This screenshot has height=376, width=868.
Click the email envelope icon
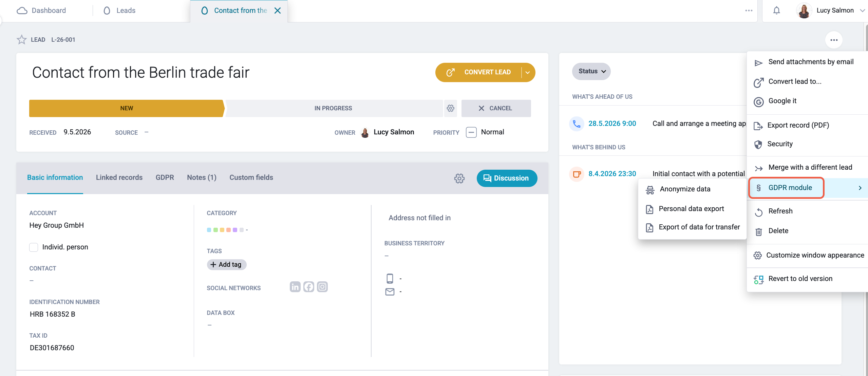click(390, 292)
